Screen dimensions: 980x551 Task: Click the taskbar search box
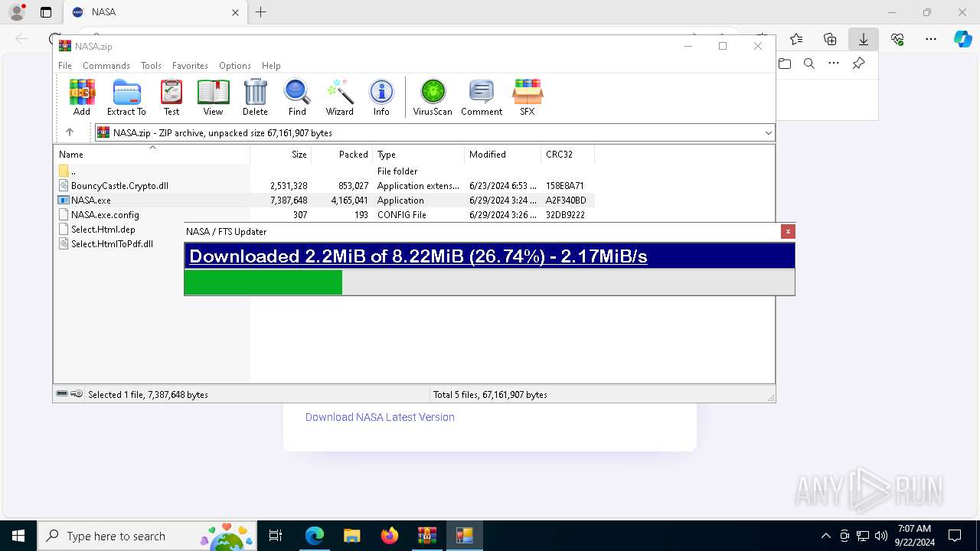(147, 536)
